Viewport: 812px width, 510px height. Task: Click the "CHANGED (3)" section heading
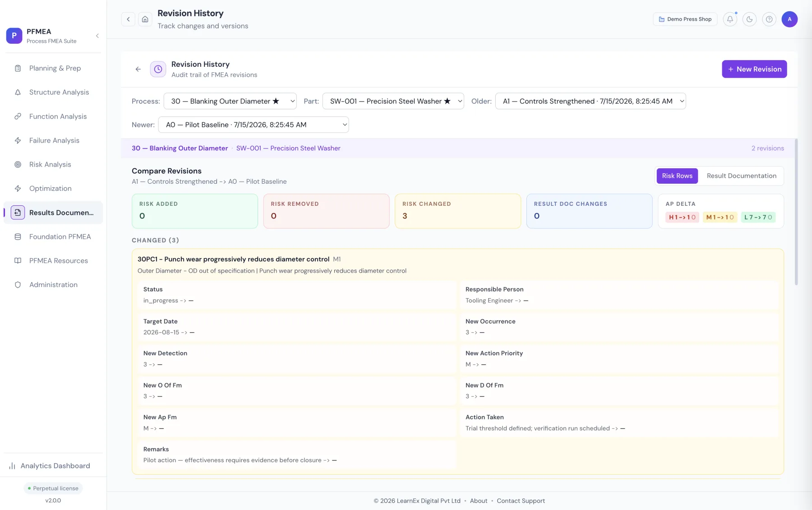pos(155,241)
